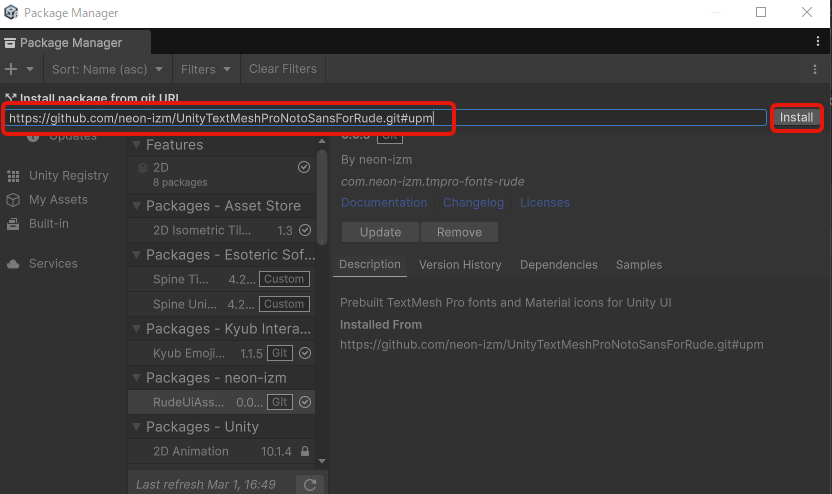Click the scroll down arrow in package list

(322, 461)
